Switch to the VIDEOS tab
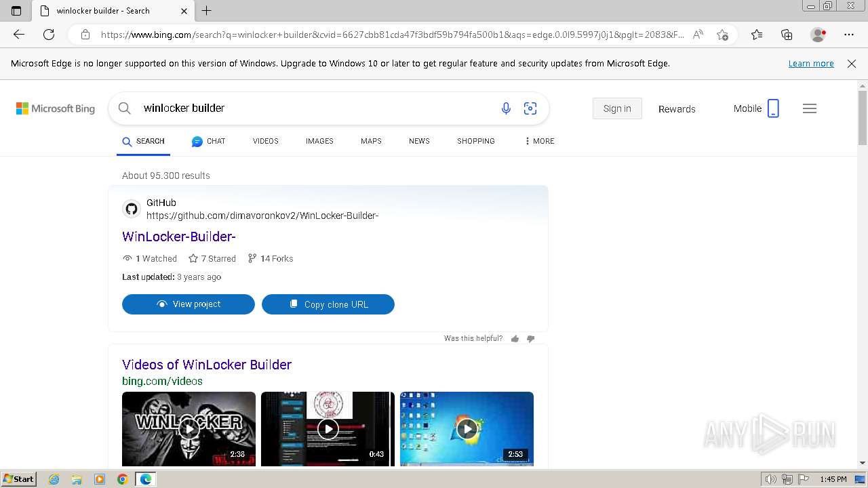868x488 pixels. click(266, 141)
